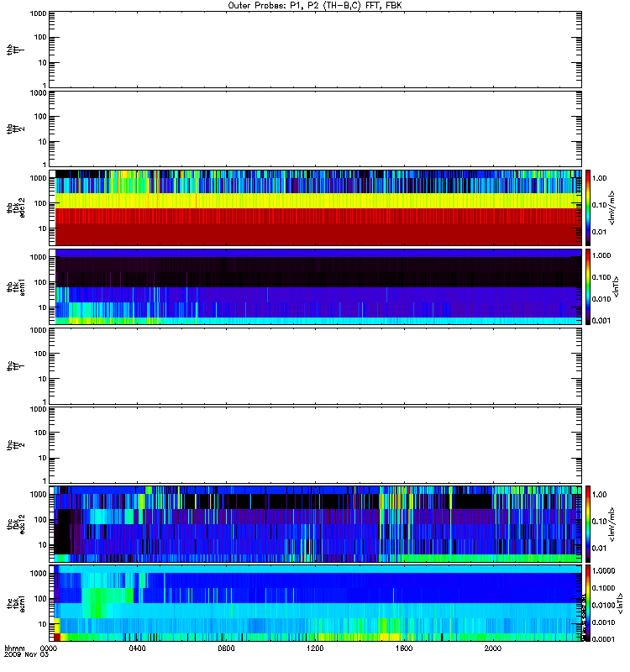Click the empty thc fff 2 spectrogram panel

coord(316,445)
